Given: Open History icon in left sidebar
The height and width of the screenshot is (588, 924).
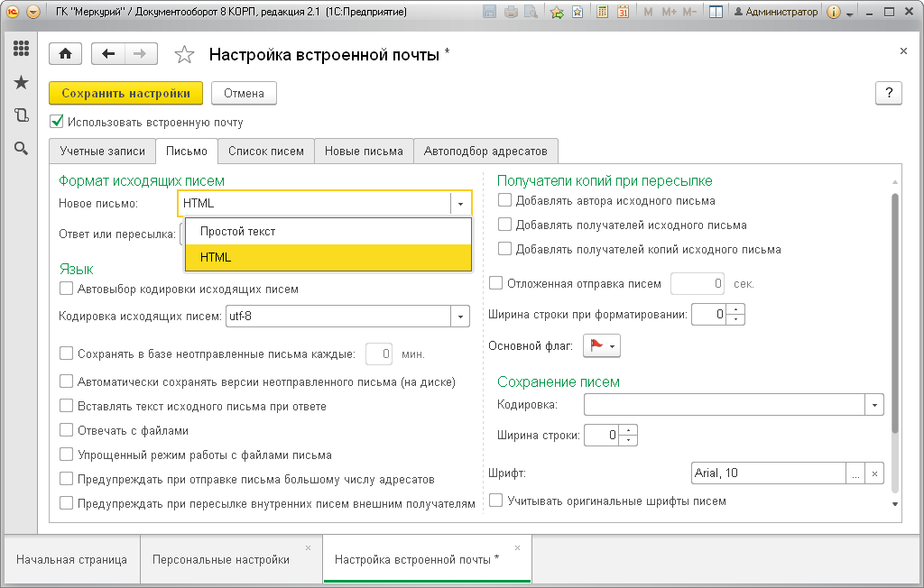Looking at the screenshot, I should coord(22,115).
